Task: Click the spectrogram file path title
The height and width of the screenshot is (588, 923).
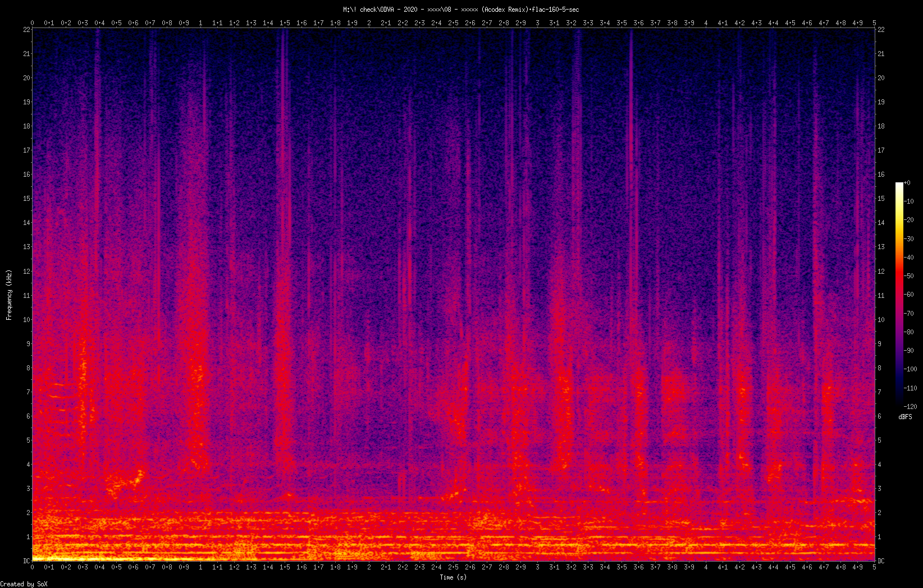Action: point(461,10)
